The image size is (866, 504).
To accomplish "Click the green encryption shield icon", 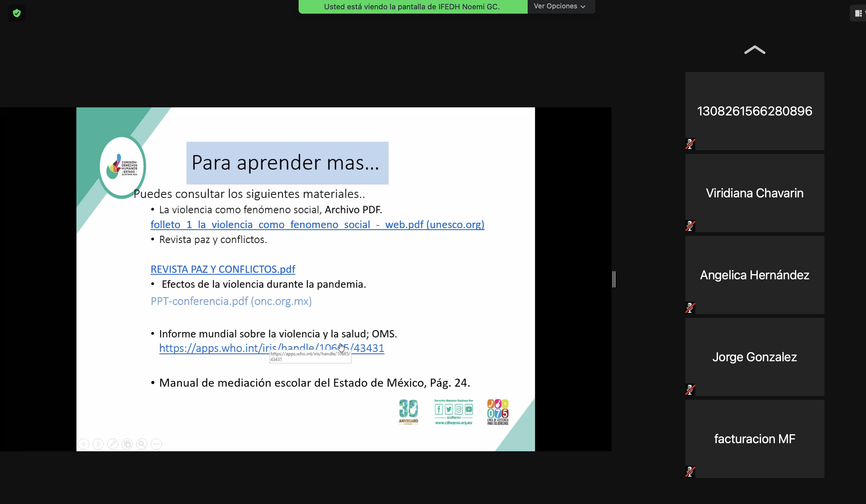I will pyautogui.click(x=16, y=13).
